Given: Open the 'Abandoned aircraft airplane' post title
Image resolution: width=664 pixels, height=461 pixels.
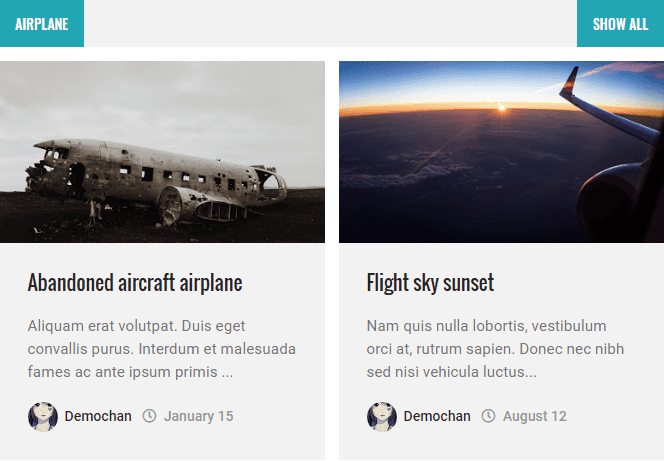Looking at the screenshot, I should 135,282.
